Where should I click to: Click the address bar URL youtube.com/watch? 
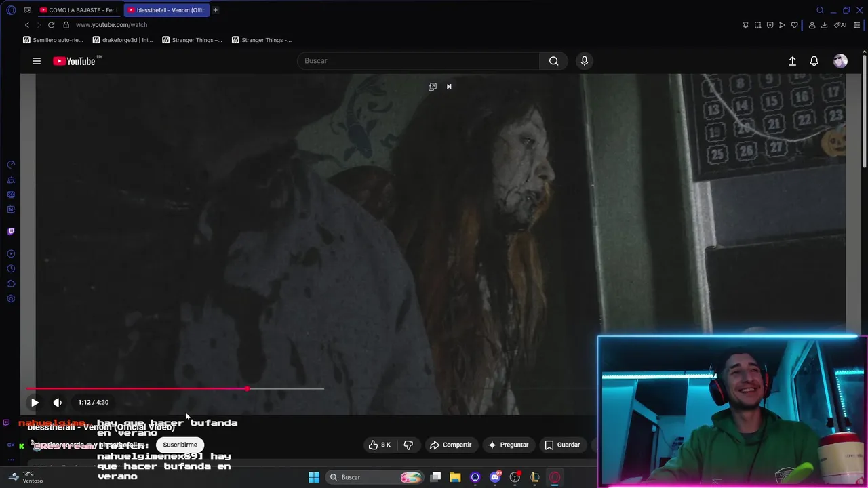point(111,25)
